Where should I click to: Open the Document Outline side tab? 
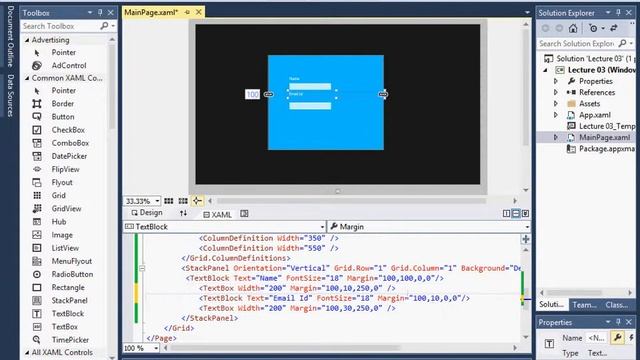[x=11, y=36]
